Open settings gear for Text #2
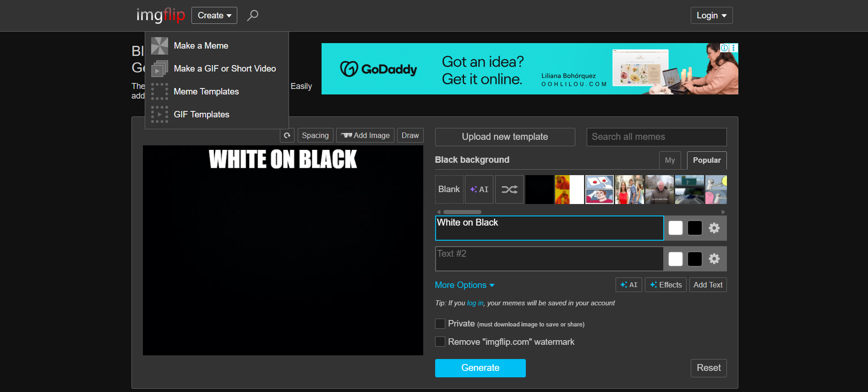Screen dimensions: 868x392 tap(714, 259)
